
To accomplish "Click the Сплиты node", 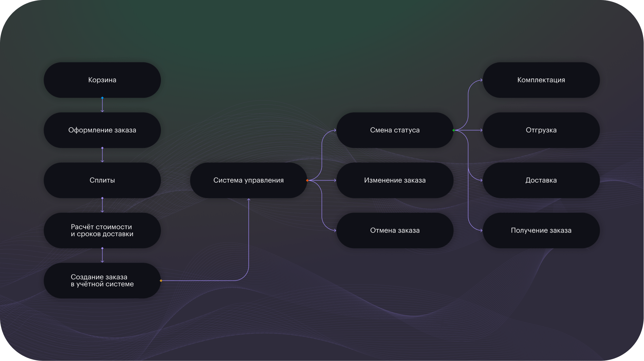I will point(102,180).
